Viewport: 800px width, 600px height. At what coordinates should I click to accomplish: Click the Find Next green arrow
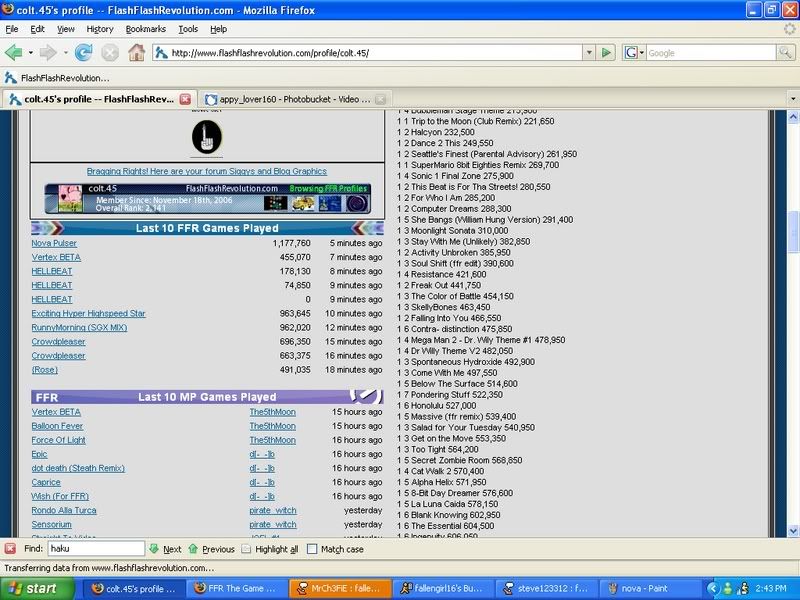(x=154, y=549)
